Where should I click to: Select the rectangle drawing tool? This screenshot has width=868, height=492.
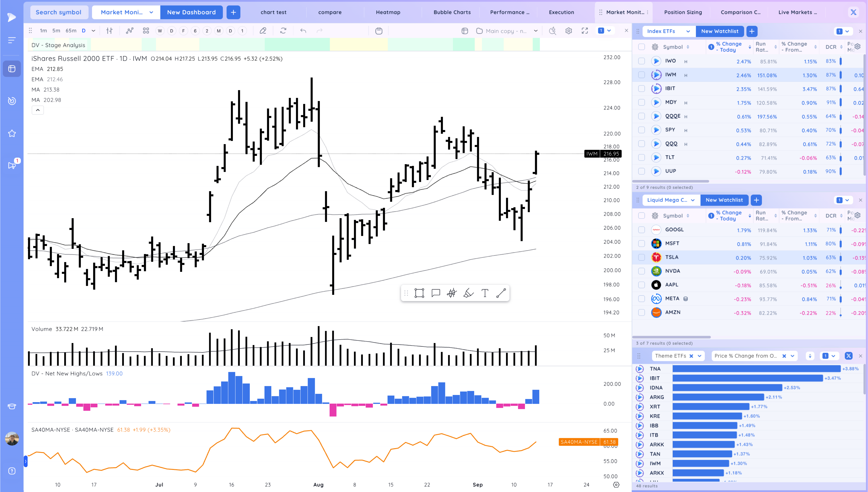pyautogui.click(x=419, y=293)
